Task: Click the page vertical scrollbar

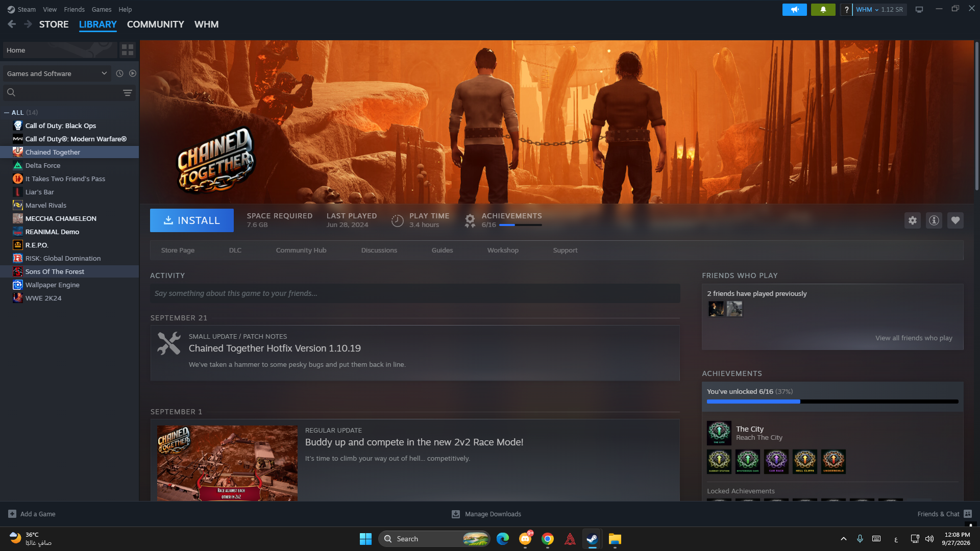Action: click(x=976, y=116)
